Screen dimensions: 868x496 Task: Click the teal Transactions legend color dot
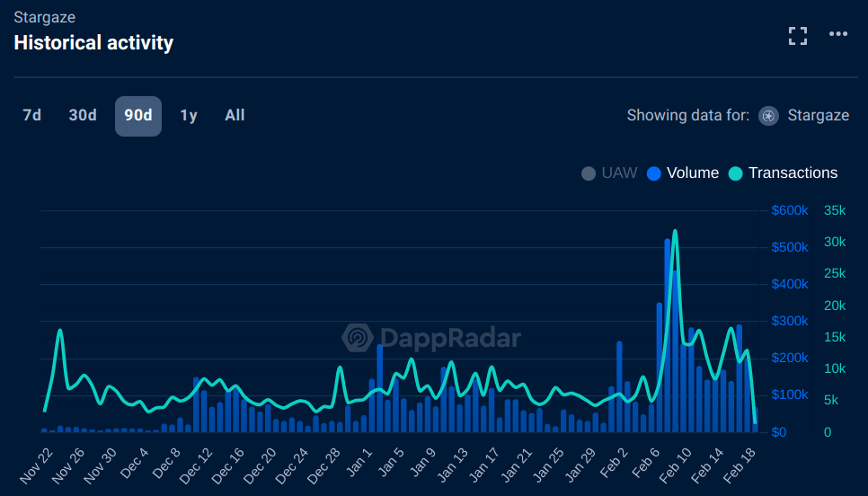click(735, 173)
